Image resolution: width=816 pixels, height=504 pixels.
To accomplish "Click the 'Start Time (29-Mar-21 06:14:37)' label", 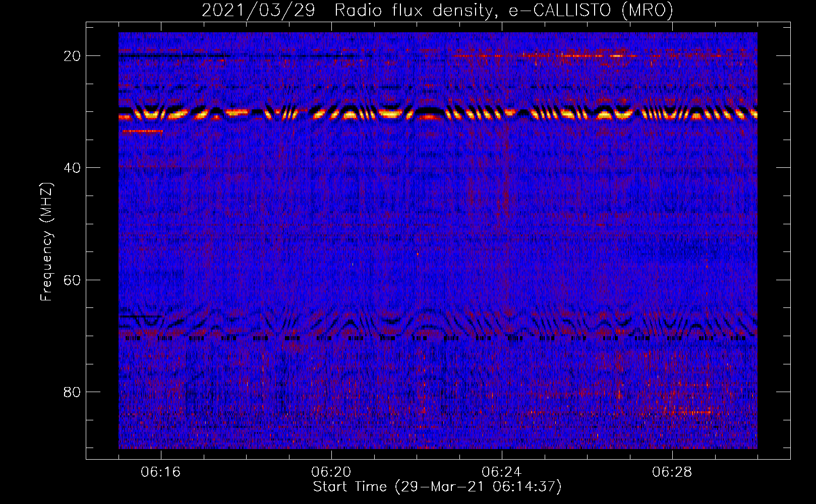I will (437, 486).
